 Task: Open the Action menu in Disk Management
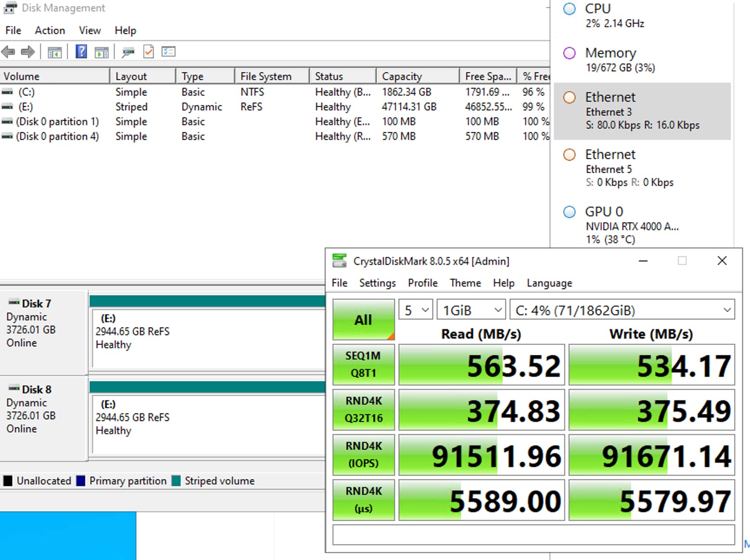50,30
